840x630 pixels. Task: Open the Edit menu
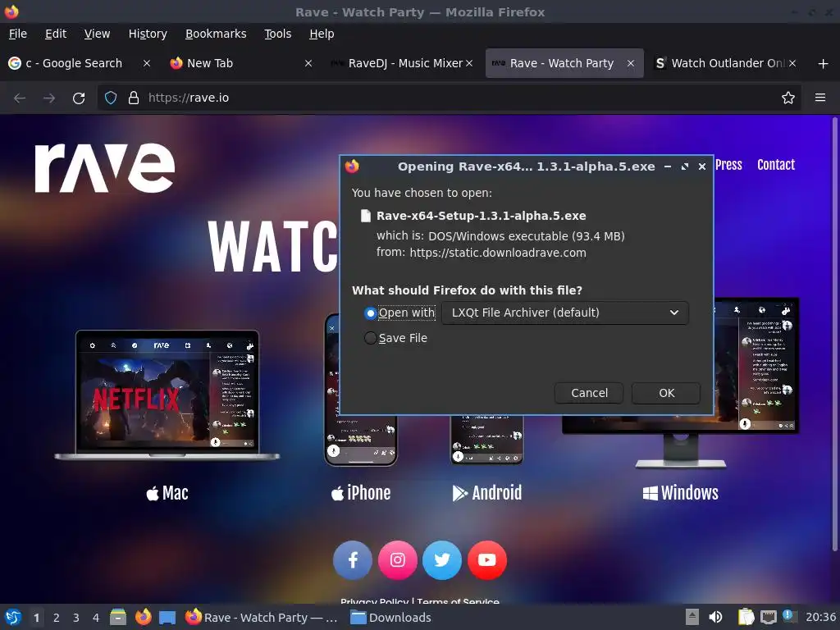click(56, 34)
